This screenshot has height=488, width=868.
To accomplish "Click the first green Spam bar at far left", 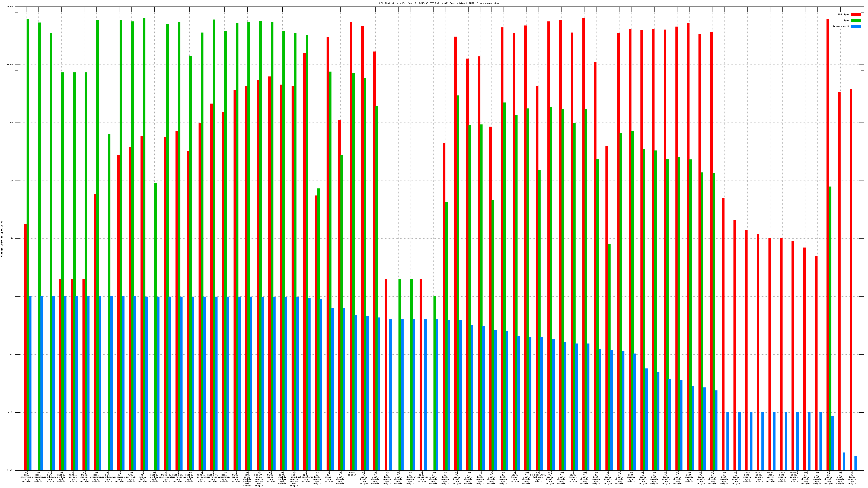I will pyautogui.click(x=28, y=236).
